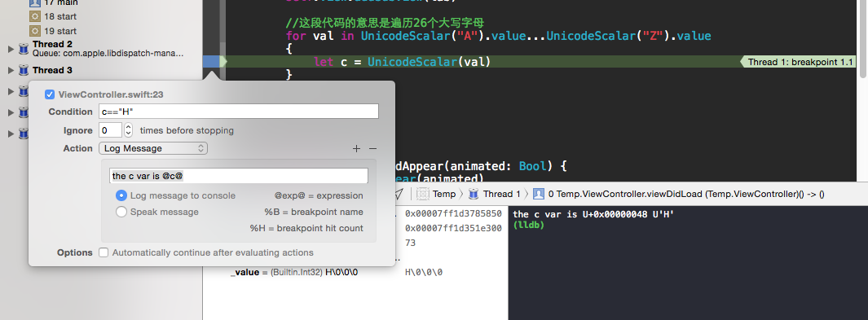The height and width of the screenshot is (320, 868).
Task: Expand Thread 2 disclosure triangle
Action: 11,49
